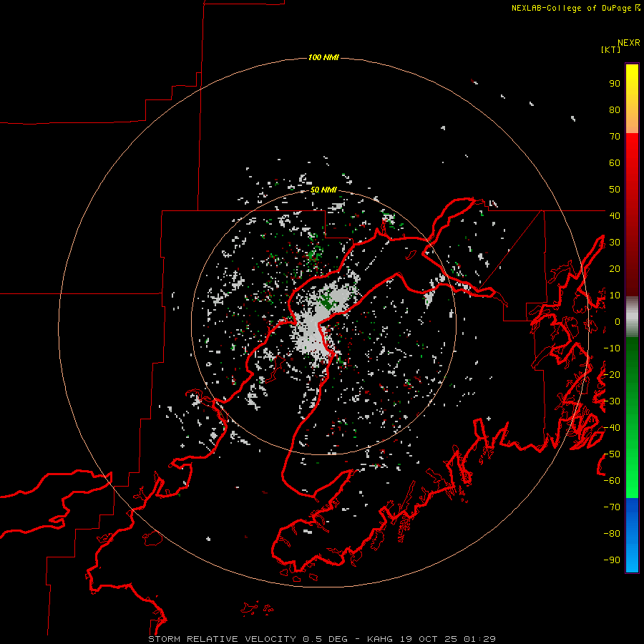Click the -70 value on the velocity scale
Viewport: 644px width, 644px height.
612,507
